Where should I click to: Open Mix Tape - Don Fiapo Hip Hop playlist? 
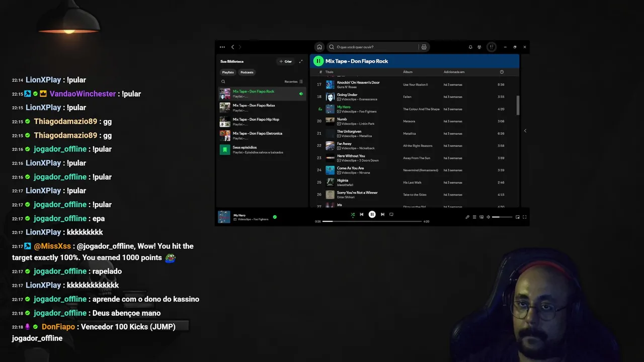click(262, 122)
